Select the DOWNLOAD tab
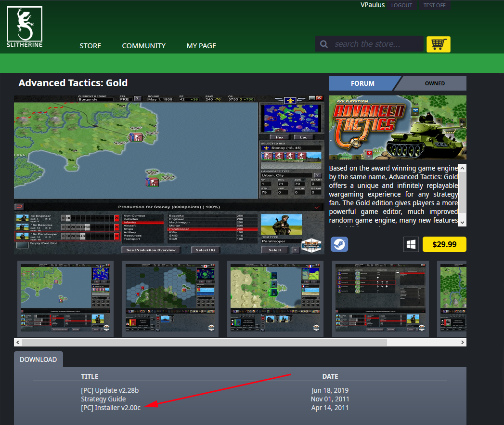 click(38, 359)
